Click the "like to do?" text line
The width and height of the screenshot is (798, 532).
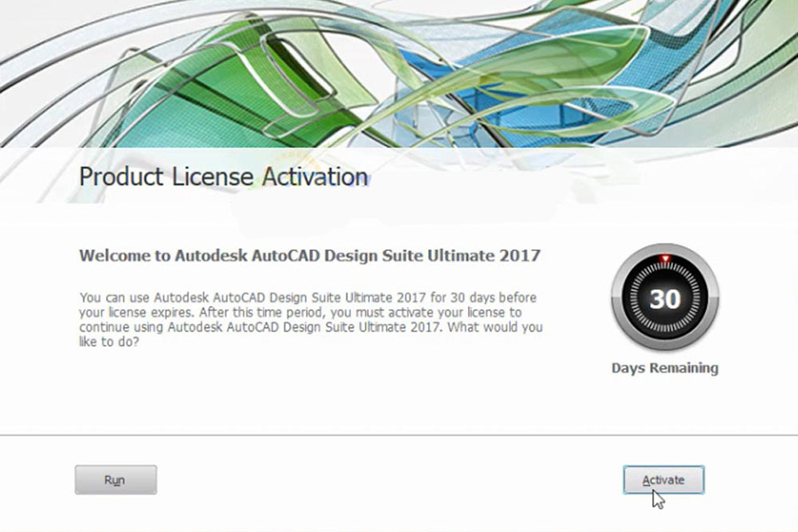pyautogui.click(x=109, y=341)
